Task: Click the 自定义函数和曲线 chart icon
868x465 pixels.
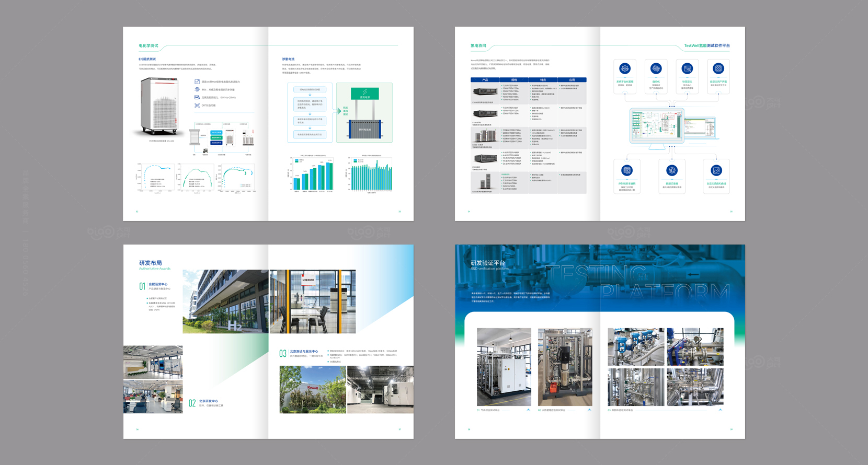Action: click(716, 170)
